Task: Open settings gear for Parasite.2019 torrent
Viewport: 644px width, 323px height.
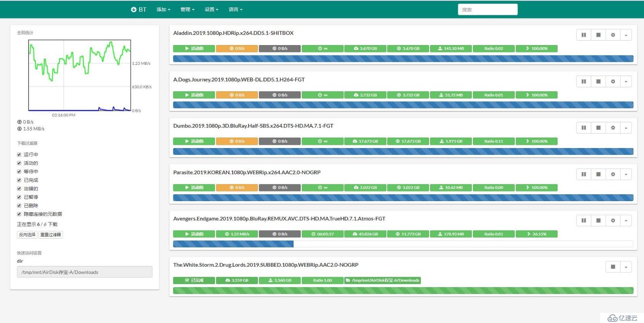Action: [x=613, y=174]
